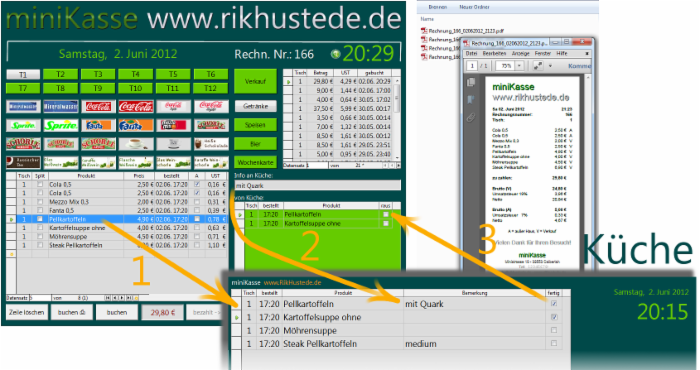Screen dimensions: 700x370
Task: Click the Zeile löschen button
Action: [27, 312]
